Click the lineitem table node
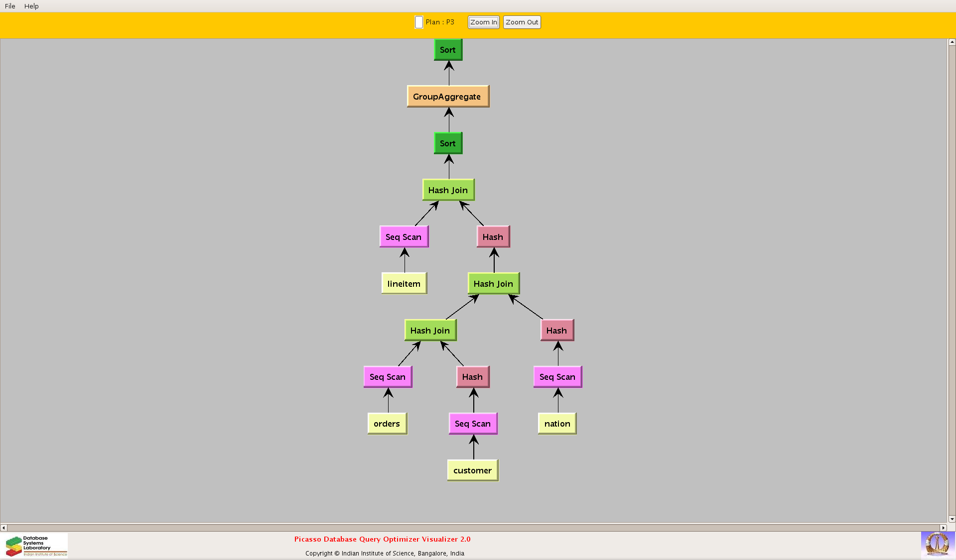956x560 pixels. 404,284
